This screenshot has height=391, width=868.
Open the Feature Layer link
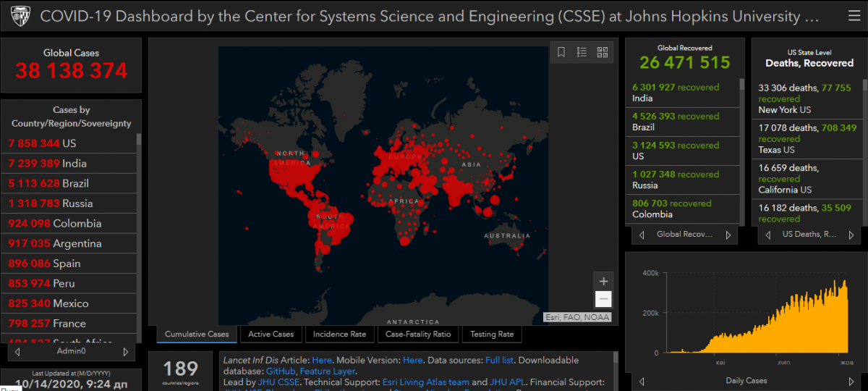point(328,371)
